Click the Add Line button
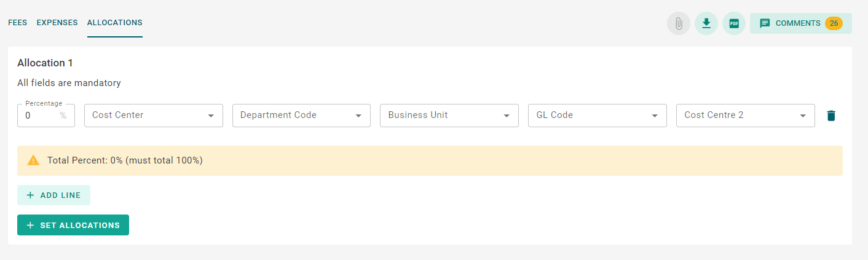The image size is (868, 260). pos(53,195)
